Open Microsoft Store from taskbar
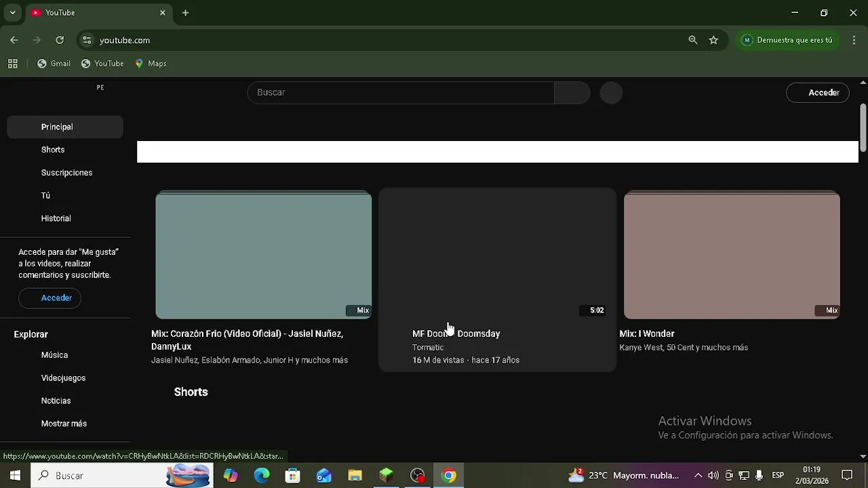Viewport: 868px width, 488px height. pyautogui.click(x=293, y=476)
